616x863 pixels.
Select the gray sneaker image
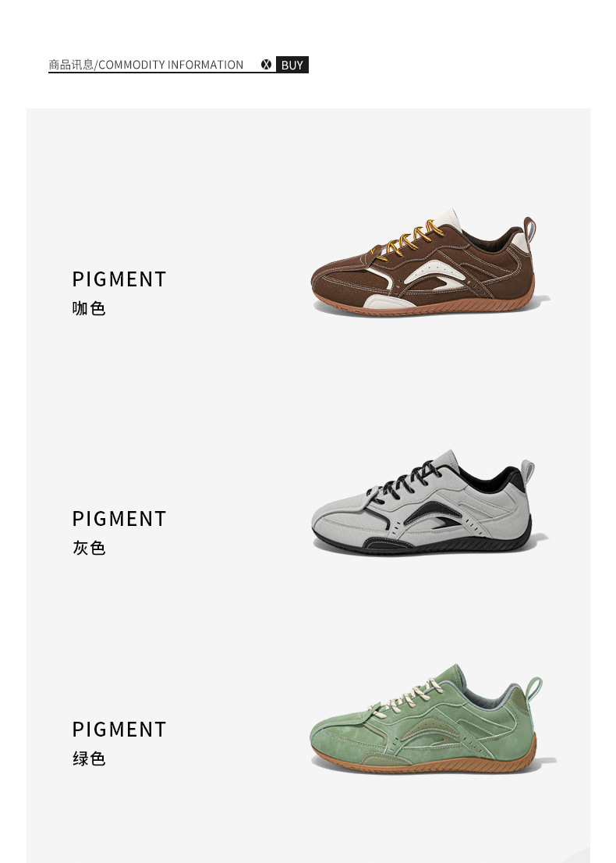pos(429,502)
